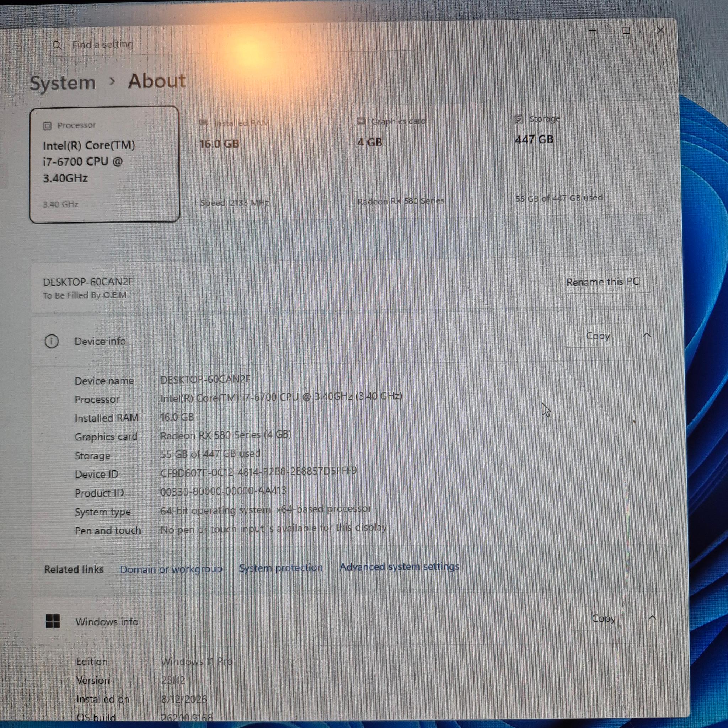The height and width of the screenshot is (728, 728).
Task: Click the Windows logo icon by Windows info
Action: (x=53, y=621)
